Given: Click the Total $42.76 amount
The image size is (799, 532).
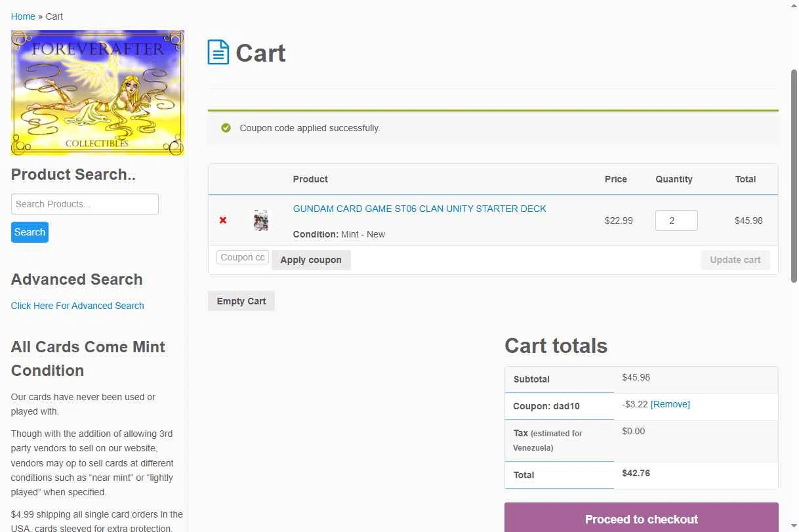Looking at the screenshot, I should pyautogui.click(x=636, y=473).
